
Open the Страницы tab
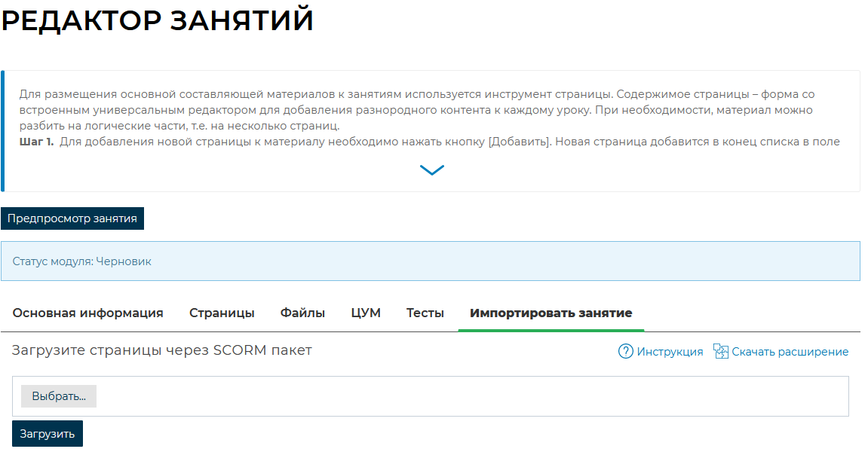point(222,313)
